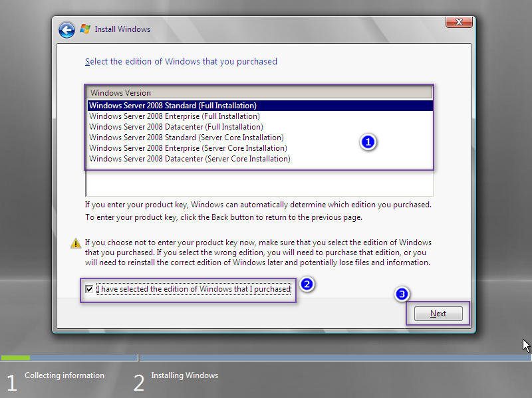The height and width of the screenshot is (398, 532).
Task: Close the Install Windows dialog
Action: pyautogui.click(x=458, y=21)
